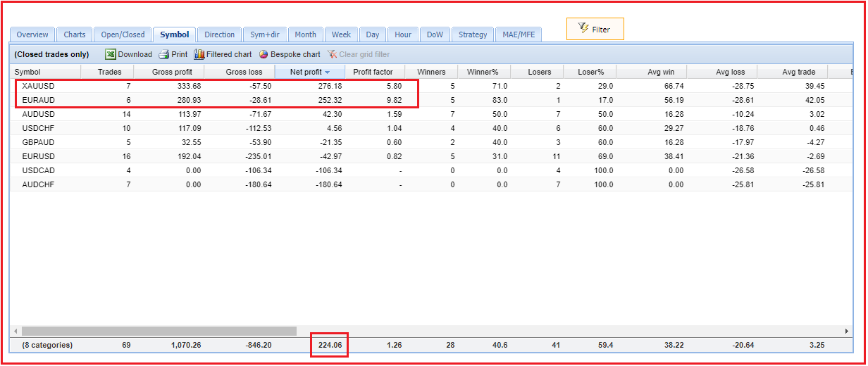Viewport: 868px width, 366px height.
Task: Select the EURUSD row
Action: (x=431, y=156)
